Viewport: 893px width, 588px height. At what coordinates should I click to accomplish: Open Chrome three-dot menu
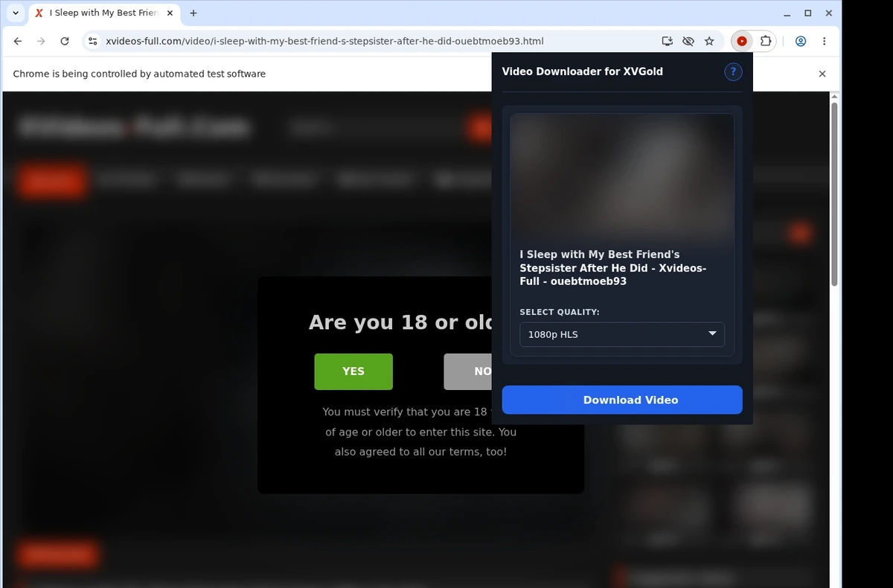824,42
